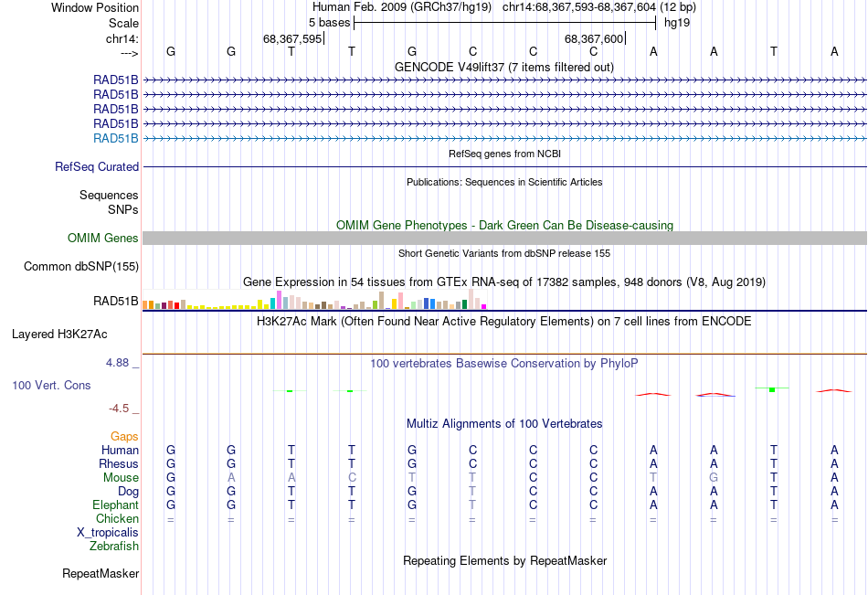The width and height of the screenshot is (868, 595).
Task: Click the Human Feb. 2009 (GRCh37/hg19) assembly text
Action: point(402,7)
